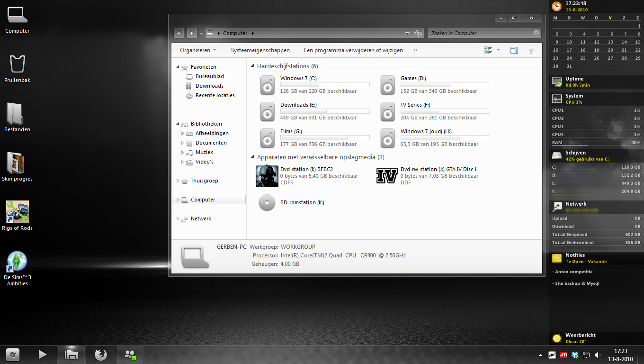Click the magnifier icon in the search box
This screenshot has width=644, height=364.
pos(536,33)
